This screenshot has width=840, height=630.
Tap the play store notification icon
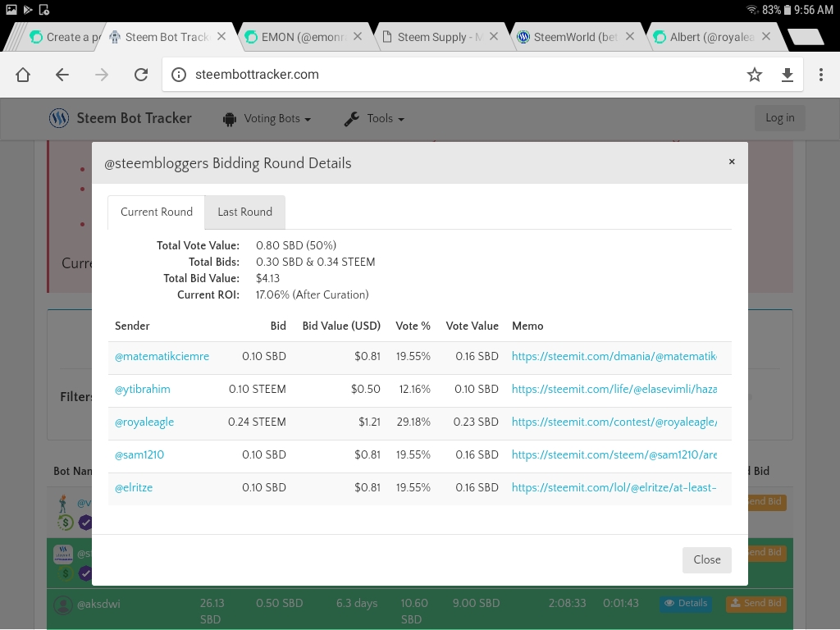28,10
